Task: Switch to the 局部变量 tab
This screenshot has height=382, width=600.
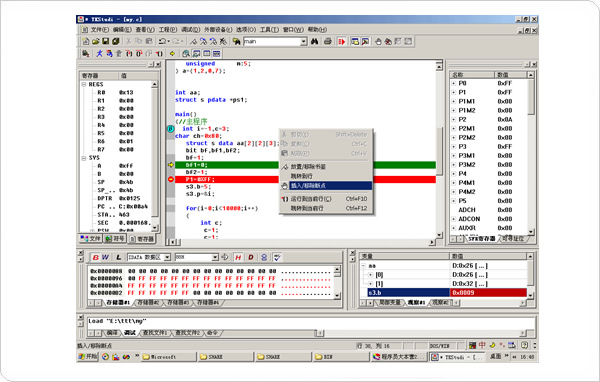Action: tap(390, 302)
